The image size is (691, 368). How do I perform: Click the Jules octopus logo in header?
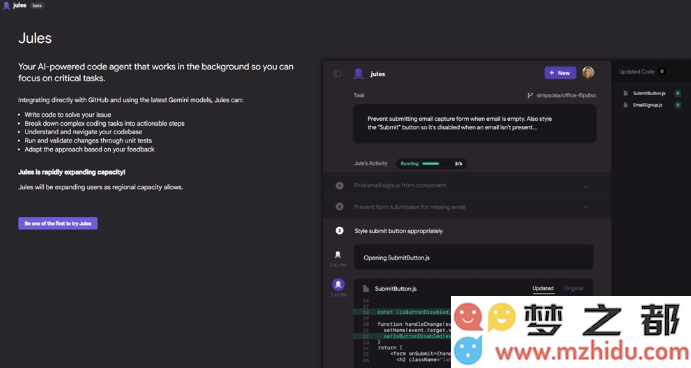pos(6,6)
